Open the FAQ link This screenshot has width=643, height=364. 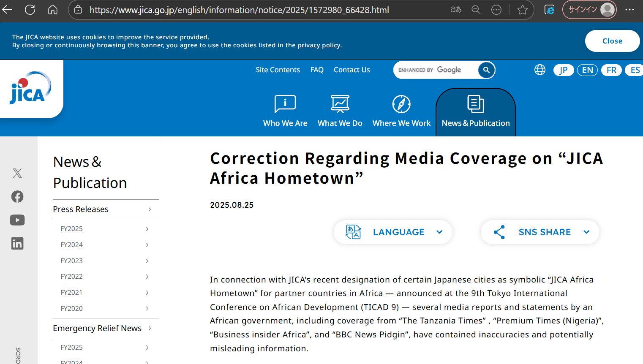(x=317, y=70)
